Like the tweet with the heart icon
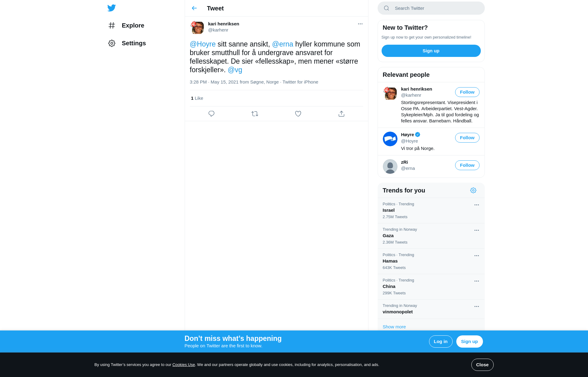 coord(298,114)
